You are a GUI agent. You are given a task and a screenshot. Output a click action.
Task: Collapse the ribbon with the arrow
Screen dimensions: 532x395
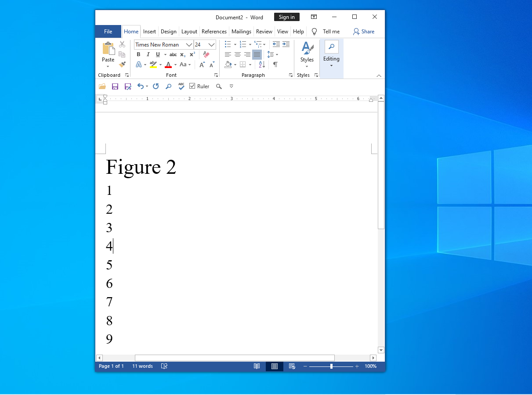pyautogui.click(x=379, y=75)
